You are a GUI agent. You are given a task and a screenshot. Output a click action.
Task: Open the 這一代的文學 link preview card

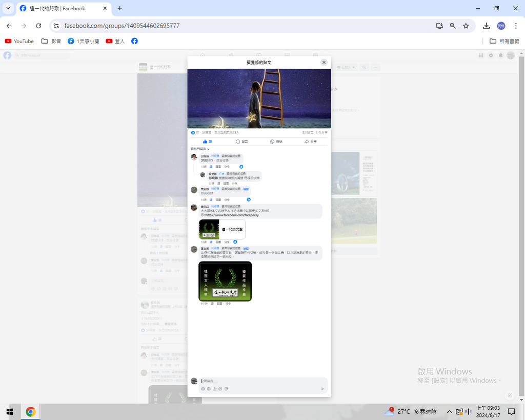point(222,229)
